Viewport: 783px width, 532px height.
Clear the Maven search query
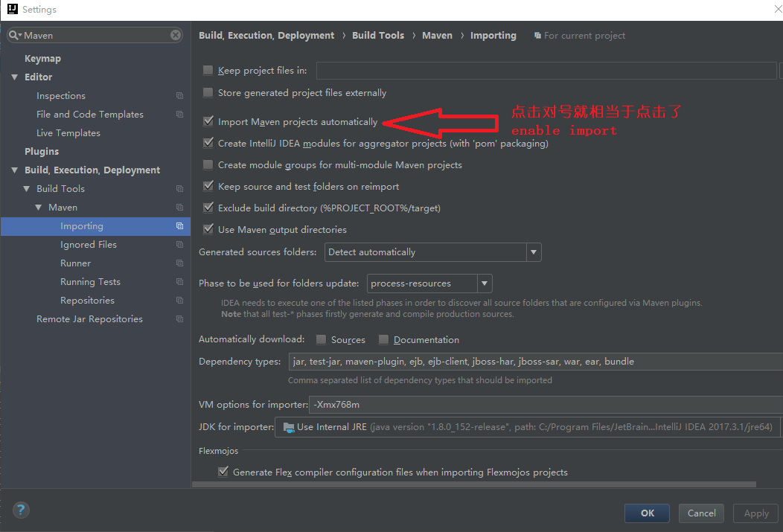(x=175, y=34)
